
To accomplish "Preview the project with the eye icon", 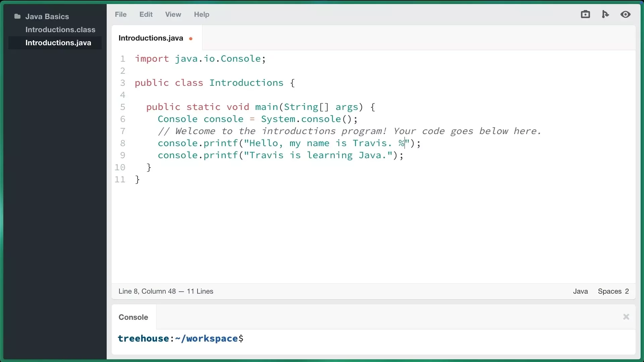I will (626, 14).
